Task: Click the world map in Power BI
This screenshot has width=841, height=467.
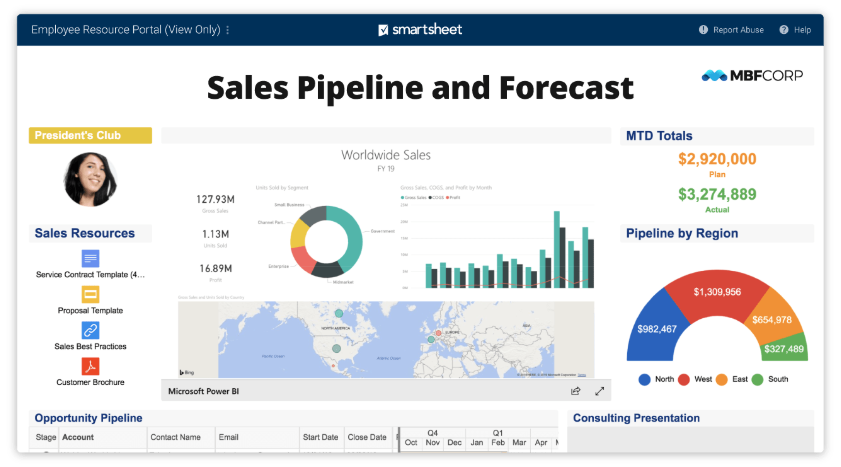Action: [x=386, y=339]
